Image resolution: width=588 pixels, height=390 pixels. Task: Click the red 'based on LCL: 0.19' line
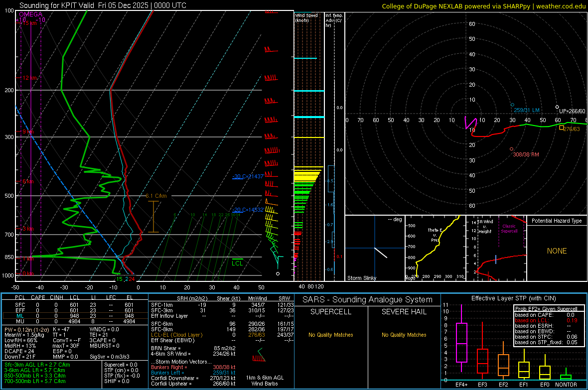tap(546, 320)
